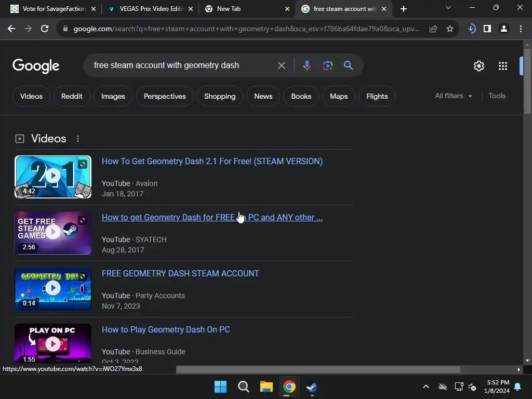Clear the search query with X
Screen dimensions: 532x399
tap(281, 65)
